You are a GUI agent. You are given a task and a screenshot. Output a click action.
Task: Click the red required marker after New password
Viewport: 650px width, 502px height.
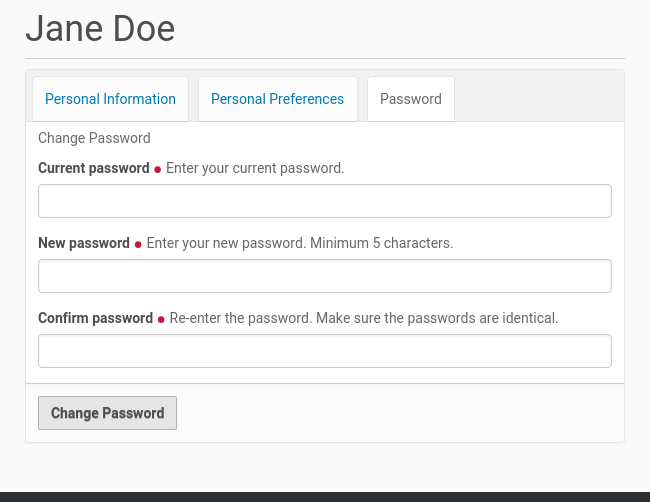[x=138, y=244]
